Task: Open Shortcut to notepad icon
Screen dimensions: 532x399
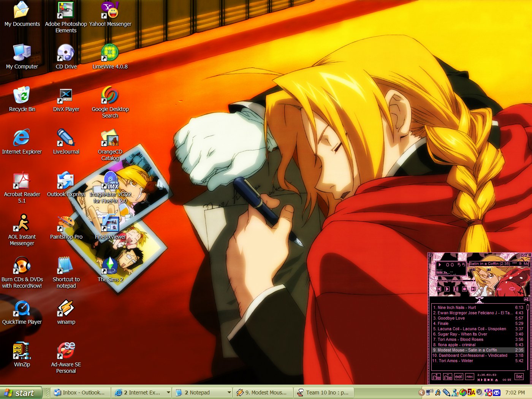Action: [x=66, y=273]
